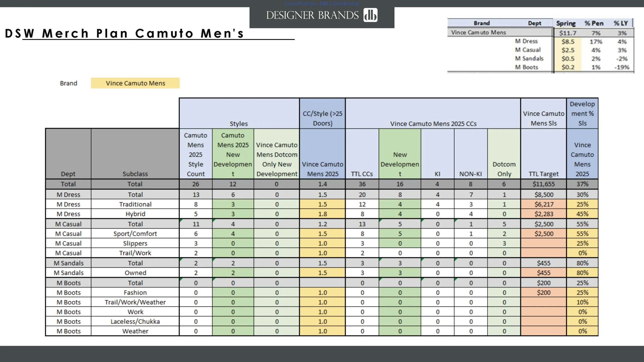Select the Trail/Work/Weather subclass label
The image size is (644, 362).
[x=135, y=302]
